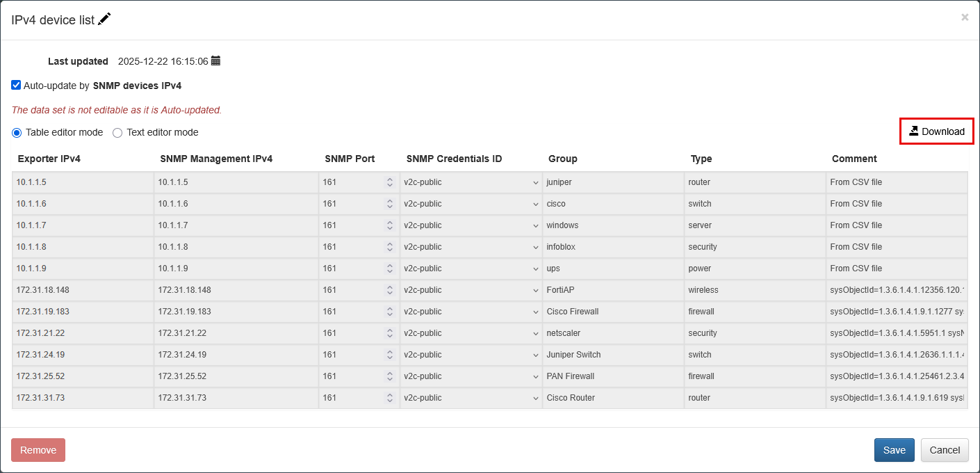Select Table editor mode radio button
The width and height of the screenshot is (980, 473).
click(x=17, y=133)
